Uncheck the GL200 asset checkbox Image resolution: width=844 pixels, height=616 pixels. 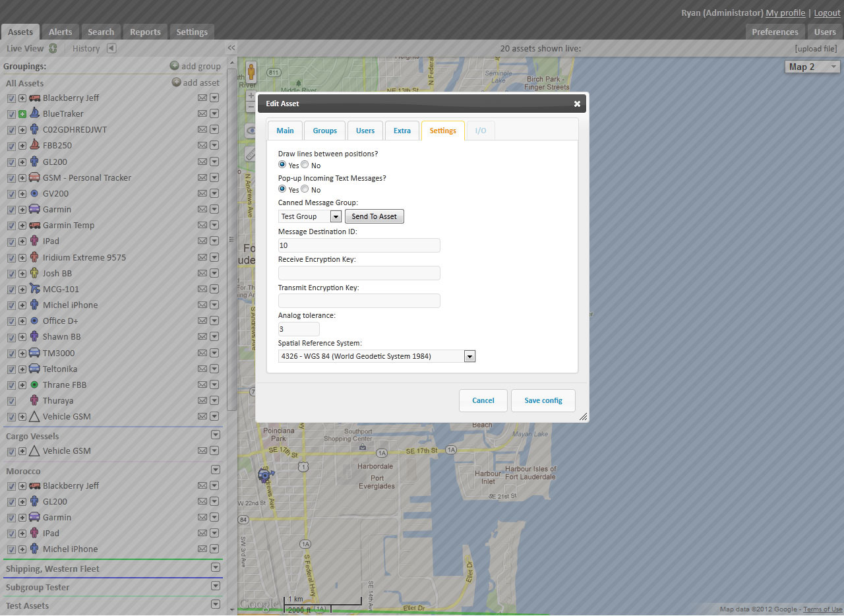11,162
